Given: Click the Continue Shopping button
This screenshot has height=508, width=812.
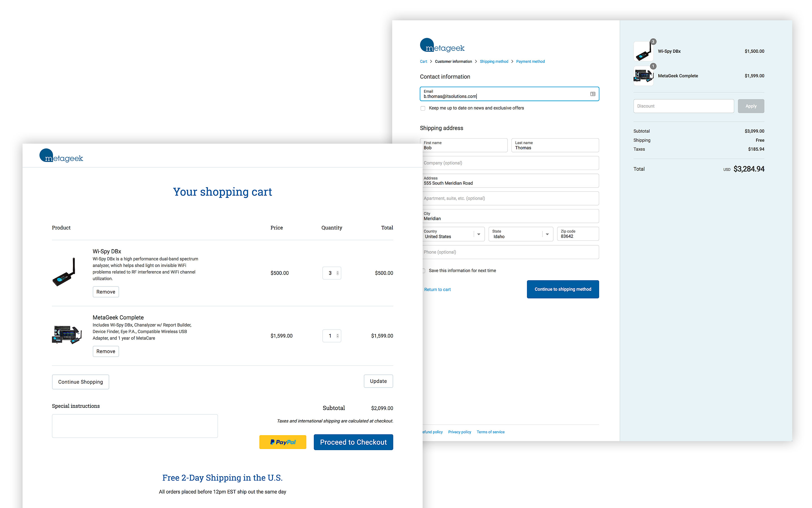Looking at the screenshot, I should pos(81,382).
